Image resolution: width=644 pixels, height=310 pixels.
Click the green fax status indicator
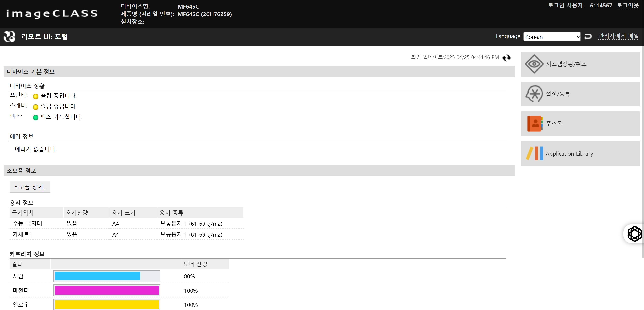[x=36, y=118]
